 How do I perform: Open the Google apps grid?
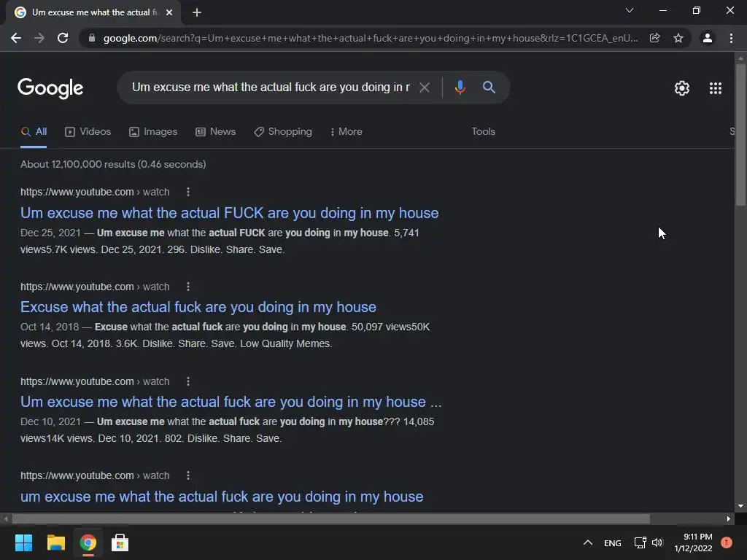pyautogui.click(x=715, y=88)
